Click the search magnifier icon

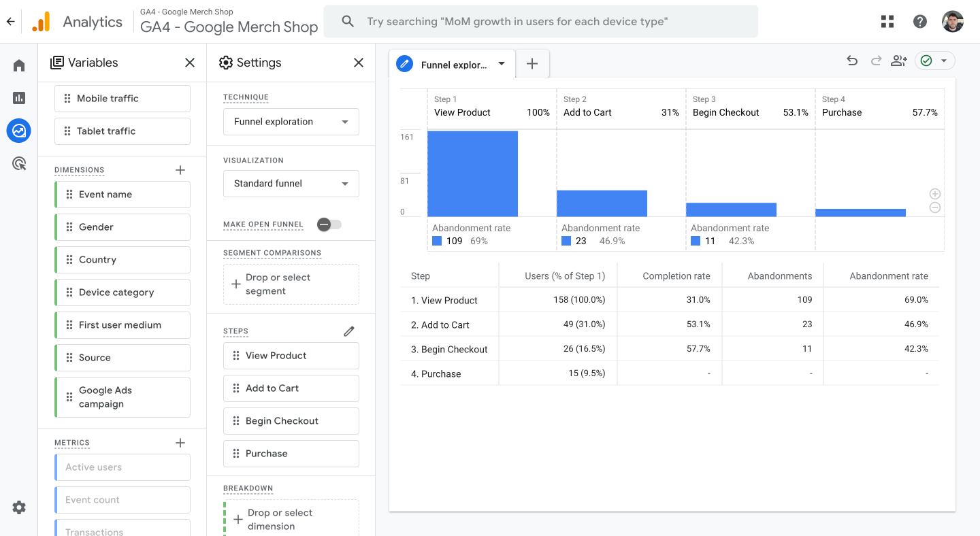(348, 22)
